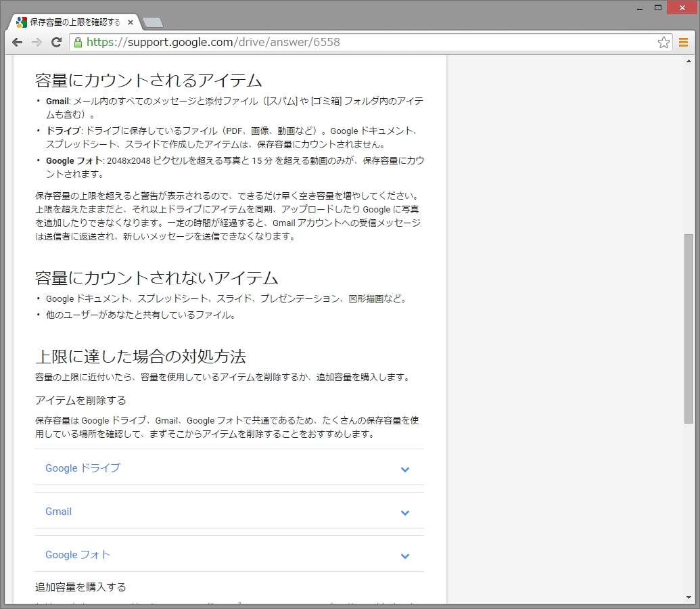Image resolution: width=700 pixels, height=609 pixels.
Task: Click the 追加容量を購入する subheading
Action: pyautogui.click(x=80, y=587)
